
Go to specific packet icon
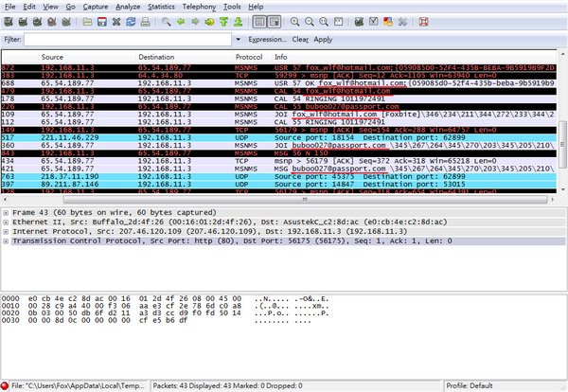tap(209, 22)
